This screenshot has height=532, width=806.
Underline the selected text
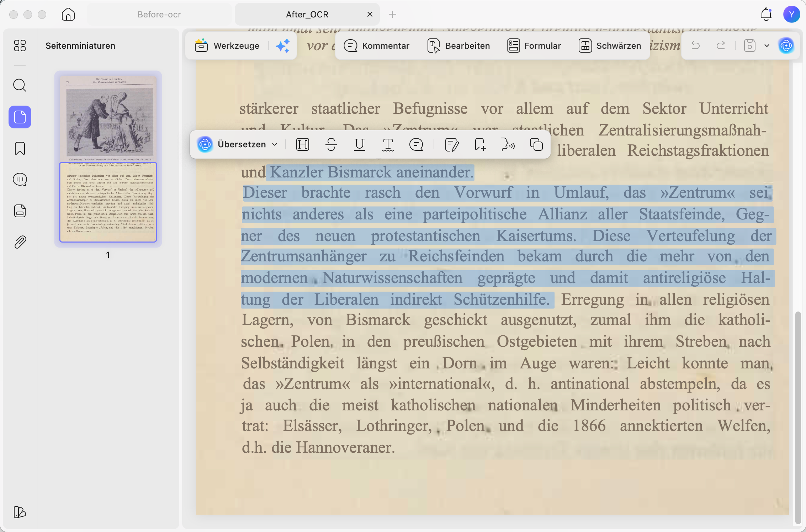click(x=360, y=144)
